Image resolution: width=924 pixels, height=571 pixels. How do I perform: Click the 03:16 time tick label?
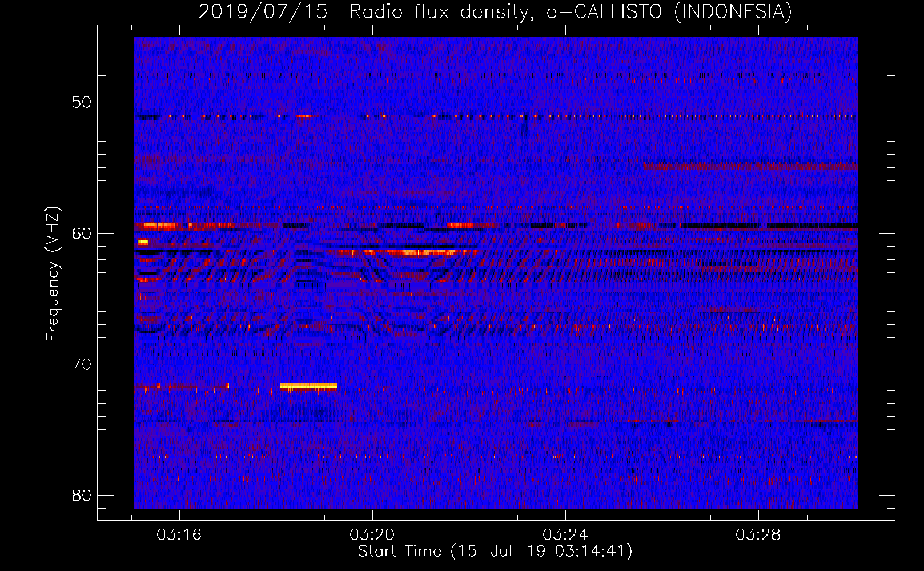pos(179,534)
